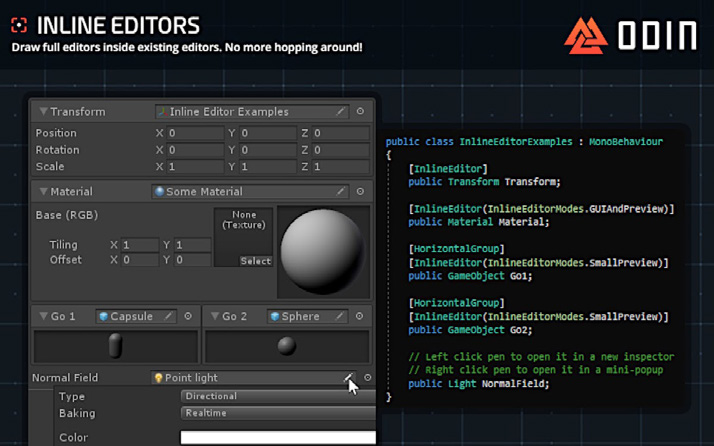Collapse the Material foldout arrow
The height and width of the screenshot is (446, 714).
tap(43, 191)
